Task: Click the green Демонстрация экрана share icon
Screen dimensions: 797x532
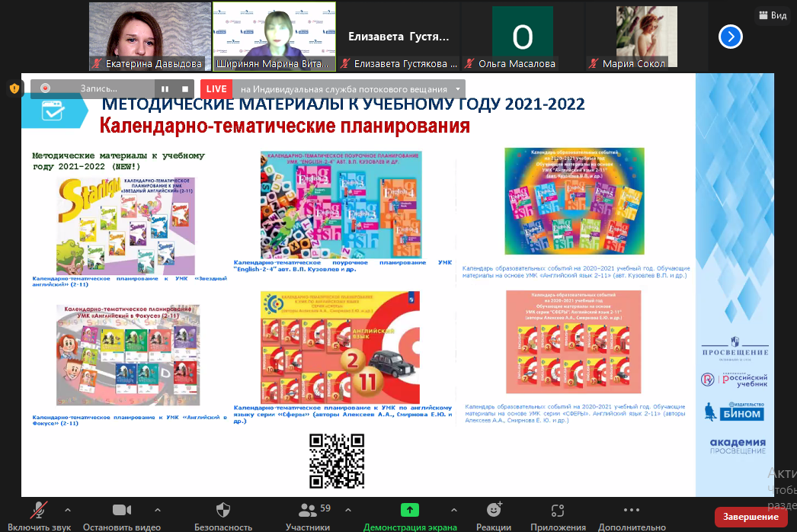Action: [x=410, y=510]
